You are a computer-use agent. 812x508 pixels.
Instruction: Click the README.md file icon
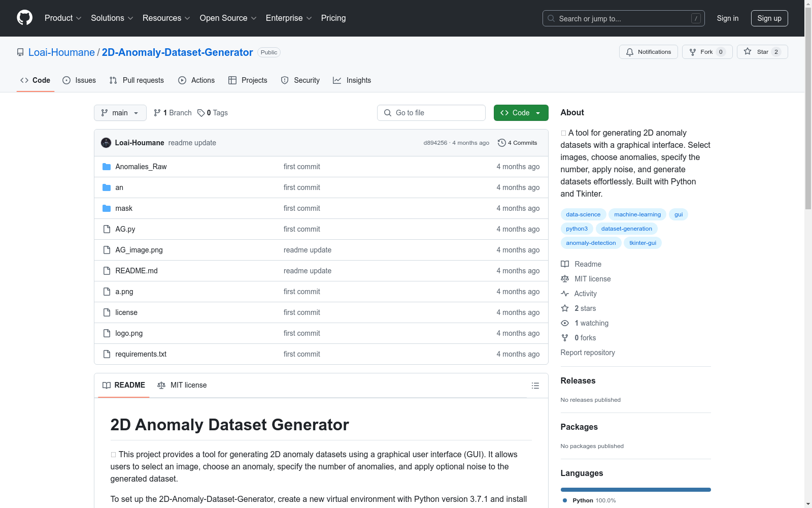[107, 271]
